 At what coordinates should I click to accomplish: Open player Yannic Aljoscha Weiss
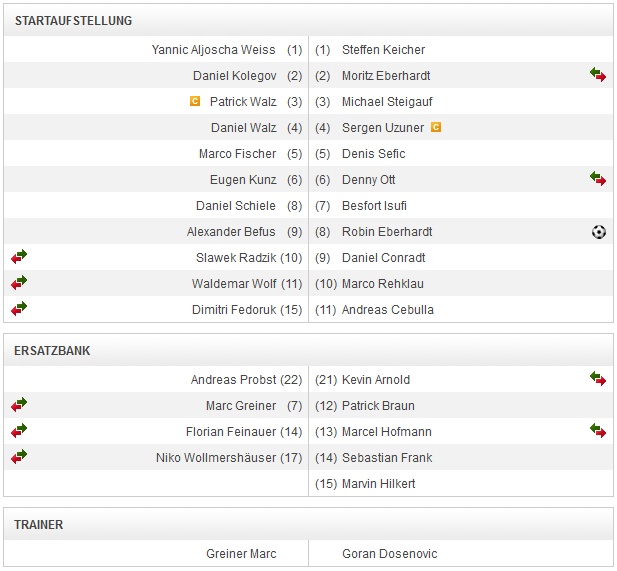point(213,49)
